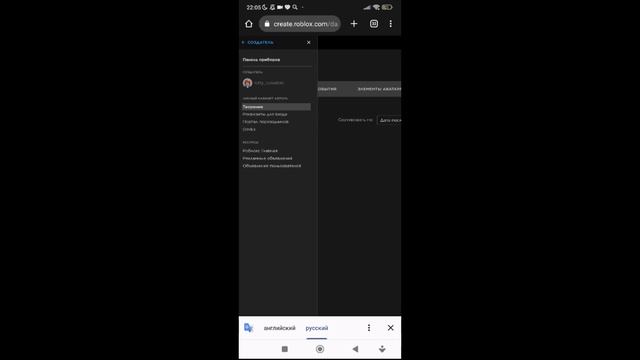Screen dimensions: 640x360
Task: Open the third sidebar item under the highlighted one
Action: 265,122
